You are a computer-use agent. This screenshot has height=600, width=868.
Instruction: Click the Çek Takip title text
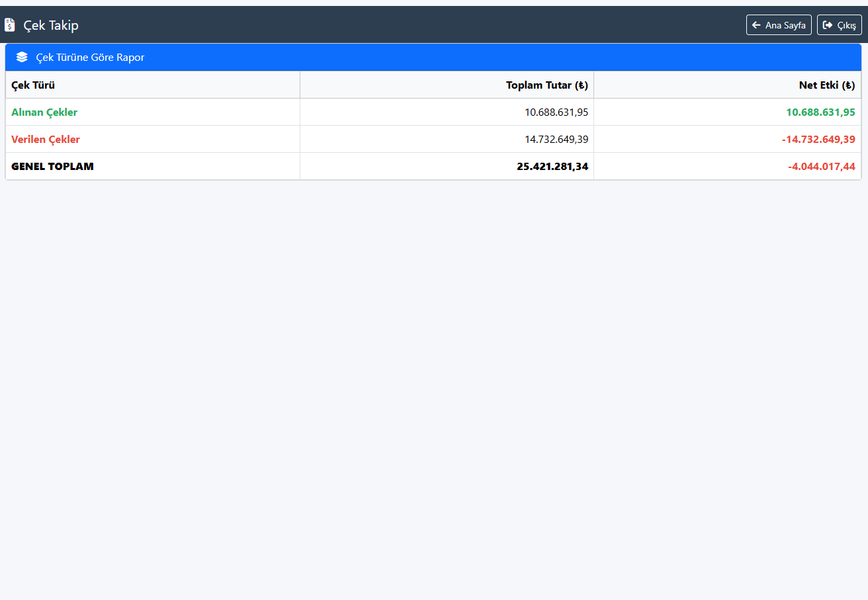(51, 25)
